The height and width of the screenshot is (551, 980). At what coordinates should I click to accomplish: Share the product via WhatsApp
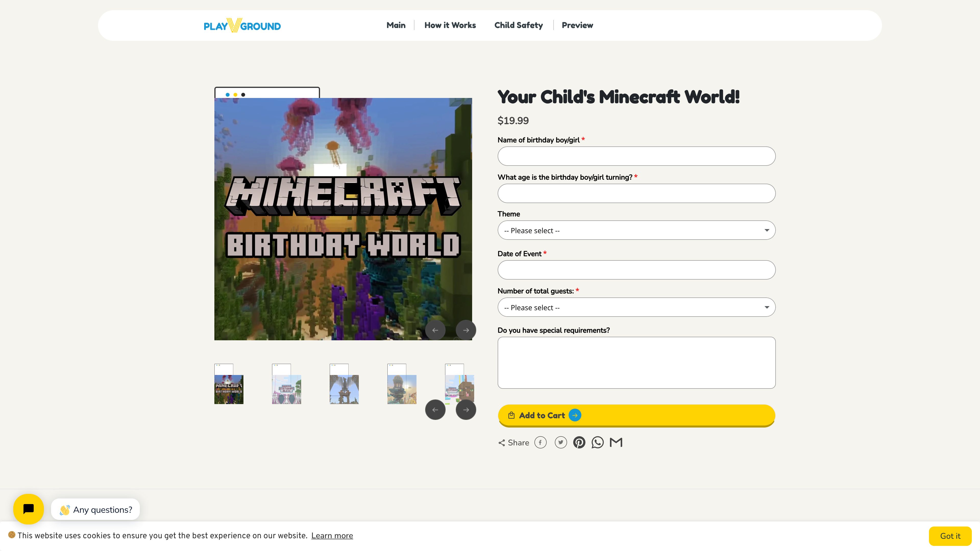(x=597, y=442)
